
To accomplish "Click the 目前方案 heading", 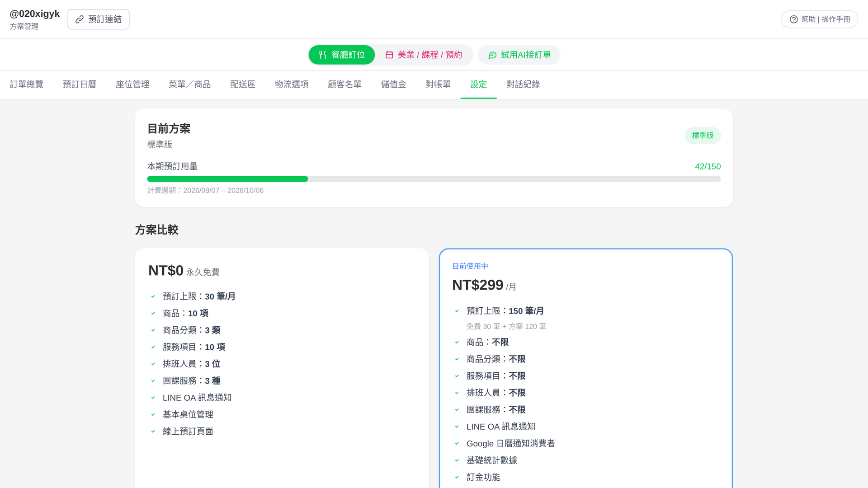I will click(x=169, y=129).
